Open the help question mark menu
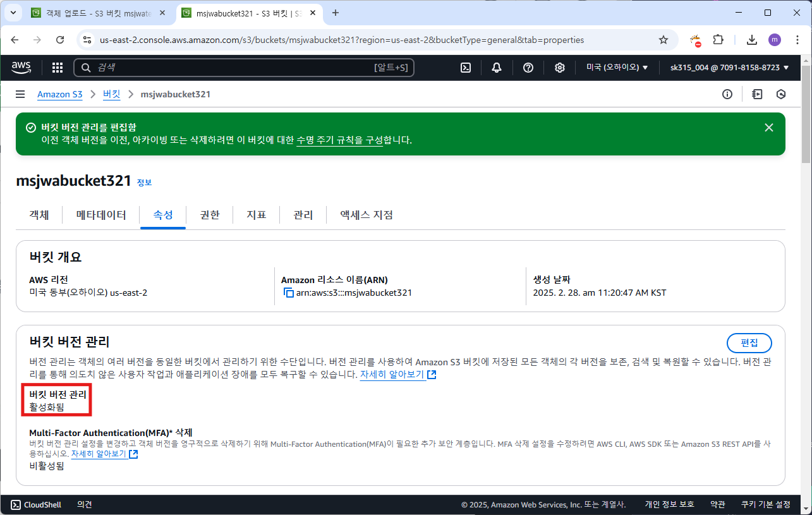The image size is (812, 515). (x=528, y=68)
